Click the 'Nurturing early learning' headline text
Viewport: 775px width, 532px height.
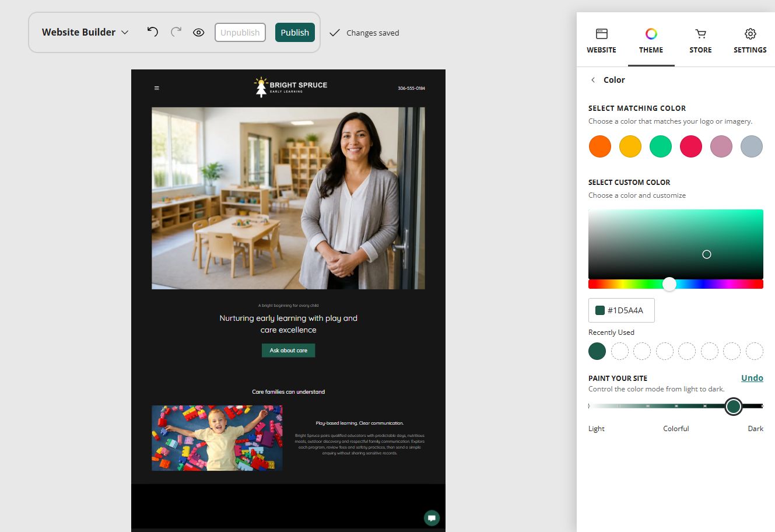point(288,324)
